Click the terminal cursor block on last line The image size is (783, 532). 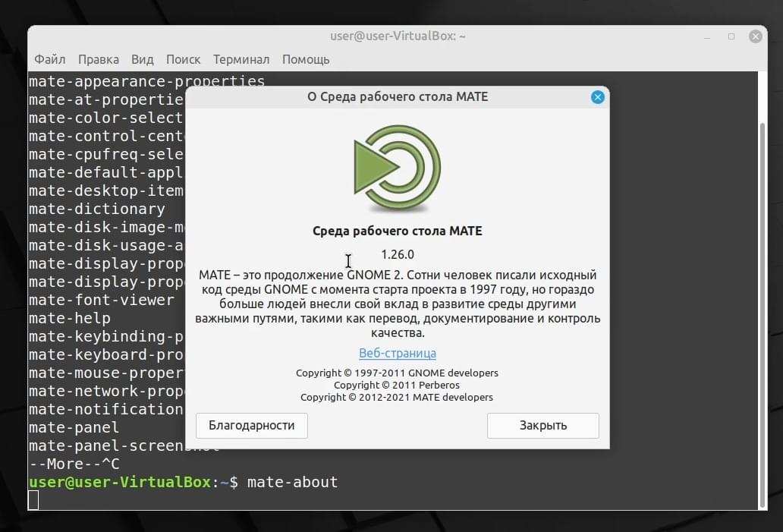pyautogui.click(x=33, y=500)
